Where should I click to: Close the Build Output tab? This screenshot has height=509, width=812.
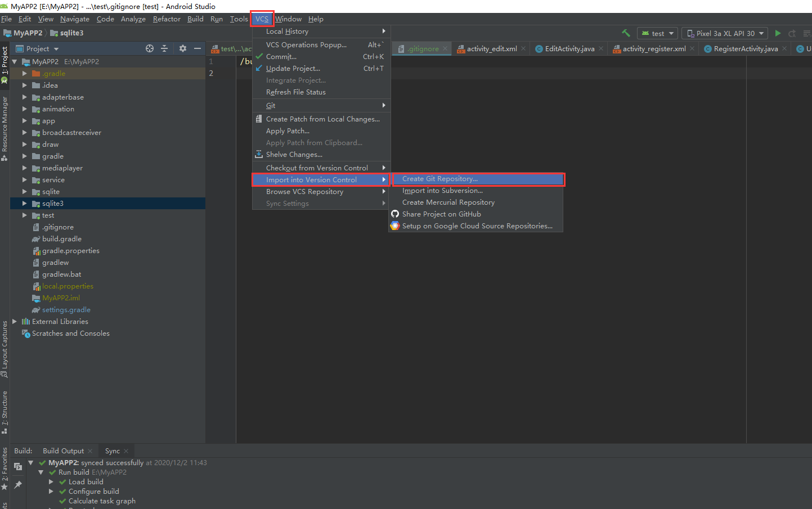(90, 451)
